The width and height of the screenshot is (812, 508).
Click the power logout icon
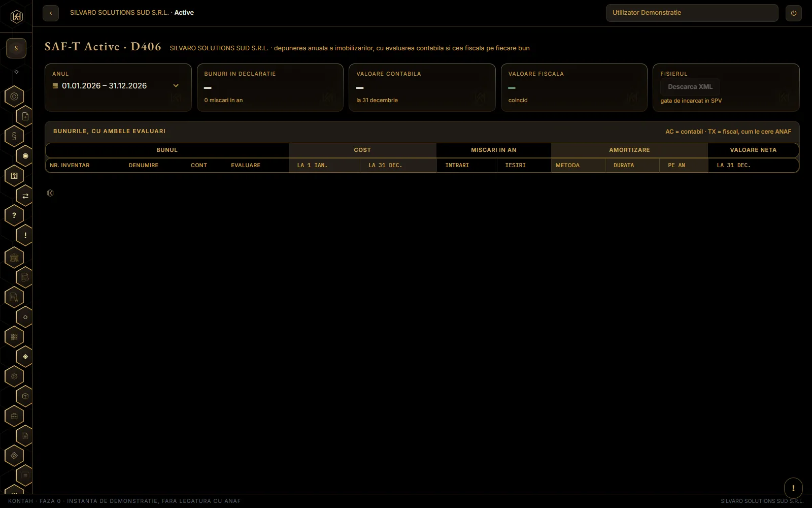tap(794, 13)
